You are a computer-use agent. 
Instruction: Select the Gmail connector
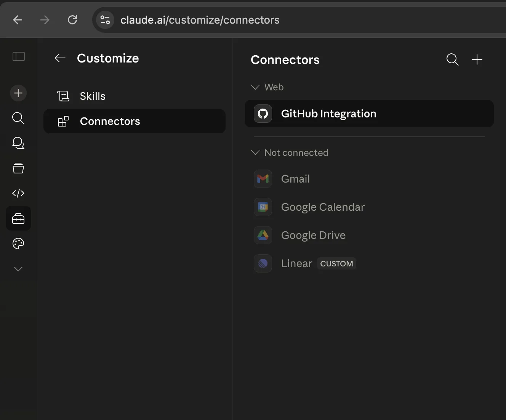tap(369, 179)
